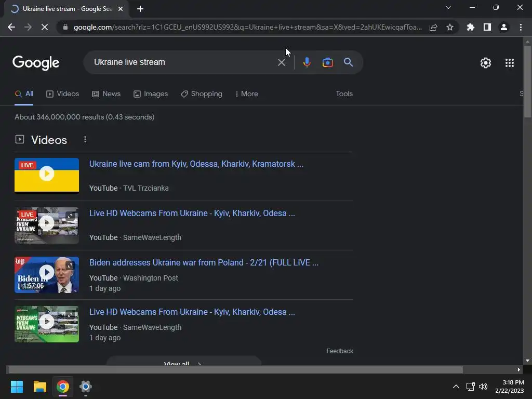Open Google quick settings gear
532x399 pixels.
(486, 63)
